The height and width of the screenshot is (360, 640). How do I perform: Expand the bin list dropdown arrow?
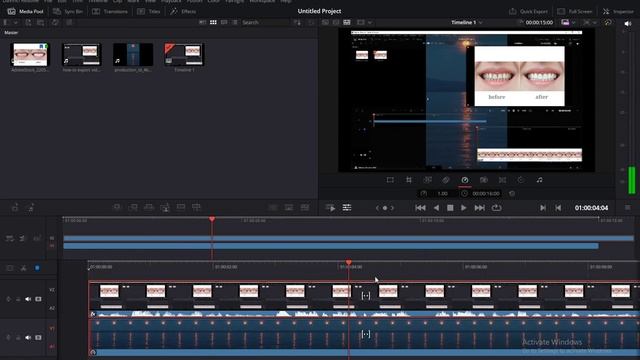pos(16,22)
